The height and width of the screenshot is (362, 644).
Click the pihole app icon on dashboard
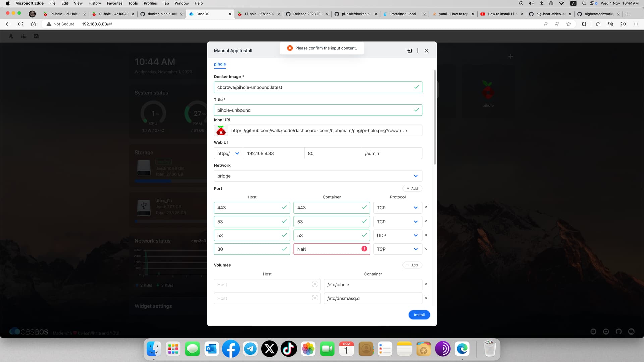pyautogui.click(x=488, y=90)
